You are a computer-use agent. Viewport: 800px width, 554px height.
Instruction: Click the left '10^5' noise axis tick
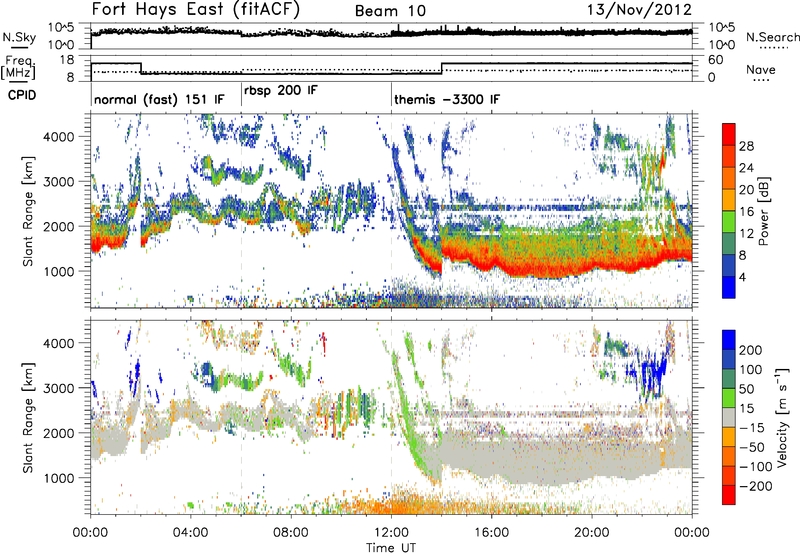[x=61, y=28]
